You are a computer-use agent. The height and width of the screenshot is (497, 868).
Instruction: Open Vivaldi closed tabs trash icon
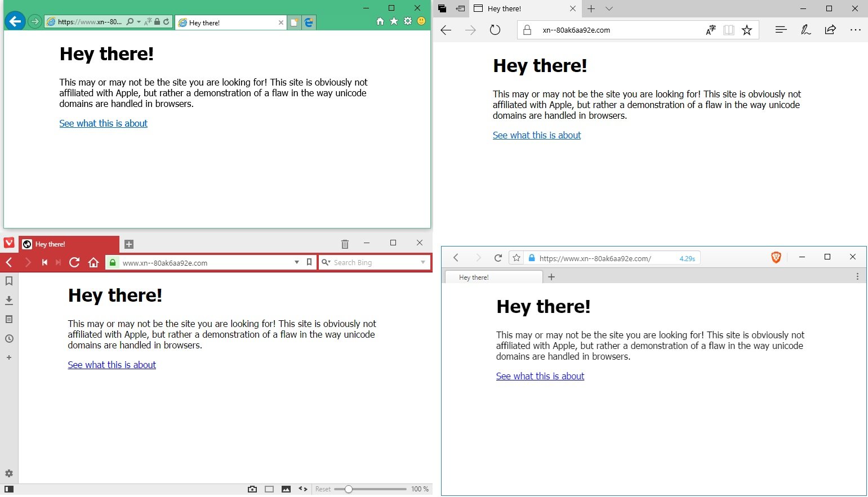[x=345, y=244]
